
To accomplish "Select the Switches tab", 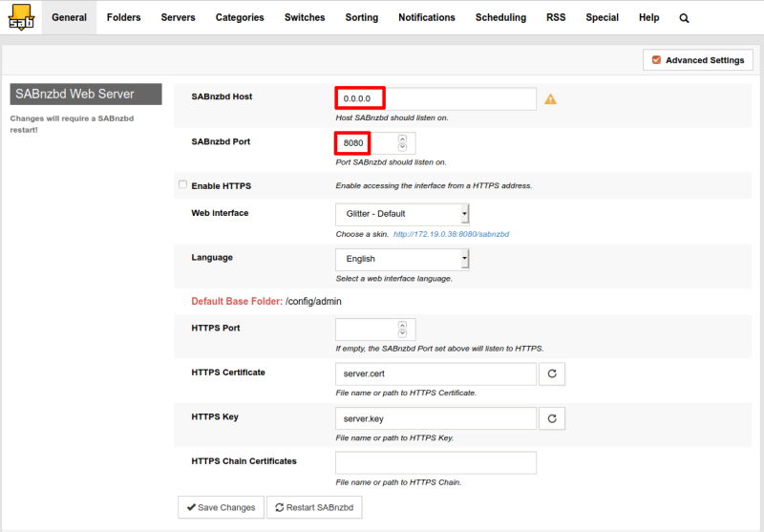I will click(305, 17).
